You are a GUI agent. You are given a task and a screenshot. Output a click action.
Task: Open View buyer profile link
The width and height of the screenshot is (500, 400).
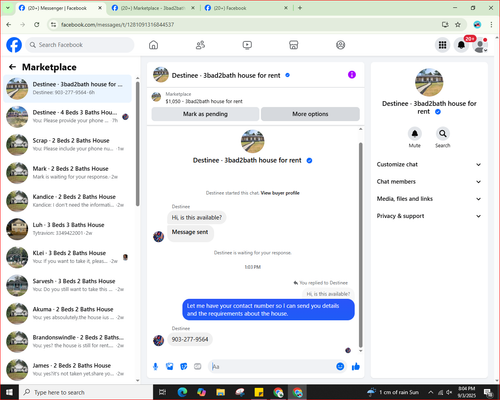[280, 193]
